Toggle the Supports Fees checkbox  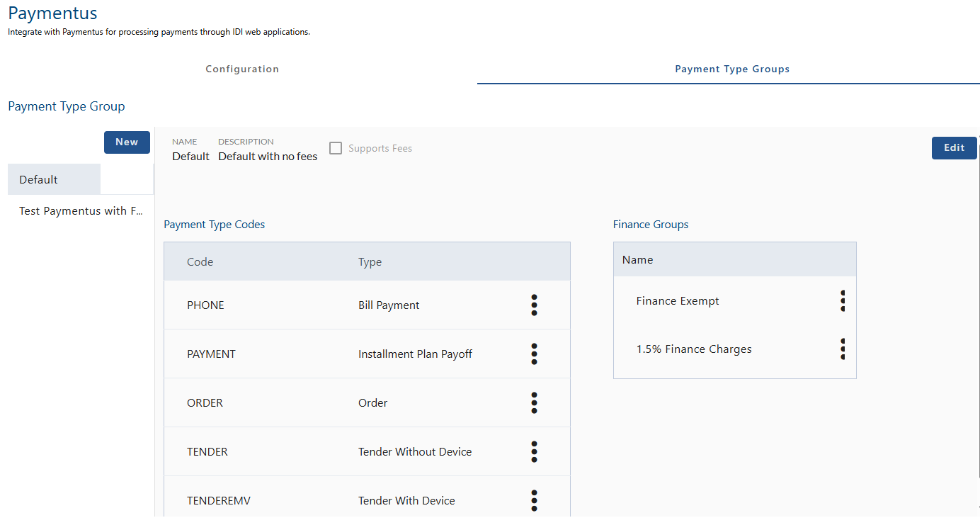[x=336, y=148]
